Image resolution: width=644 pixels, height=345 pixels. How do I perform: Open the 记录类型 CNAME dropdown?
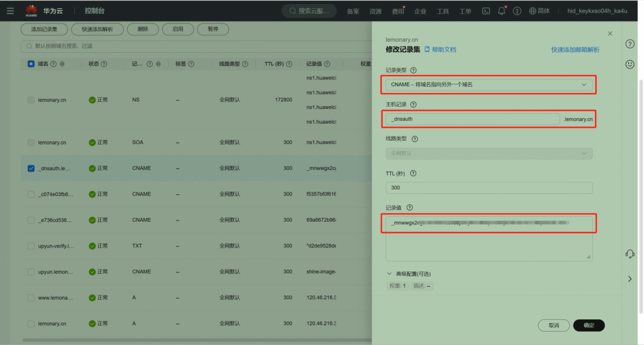click(489, 84)
